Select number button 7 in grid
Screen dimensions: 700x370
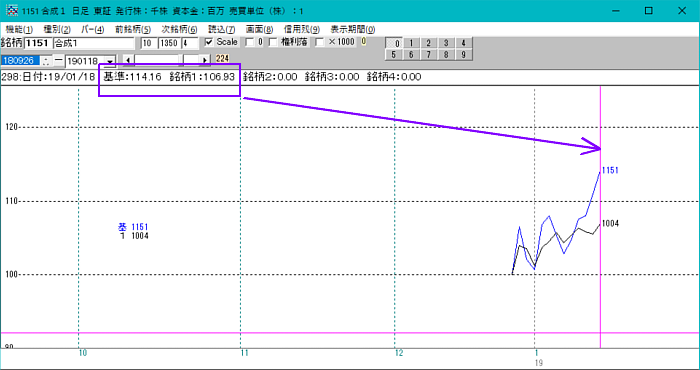tap(429, 54)
